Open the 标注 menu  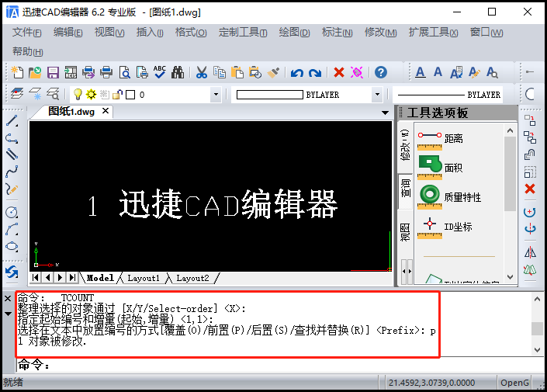(337, 33)
